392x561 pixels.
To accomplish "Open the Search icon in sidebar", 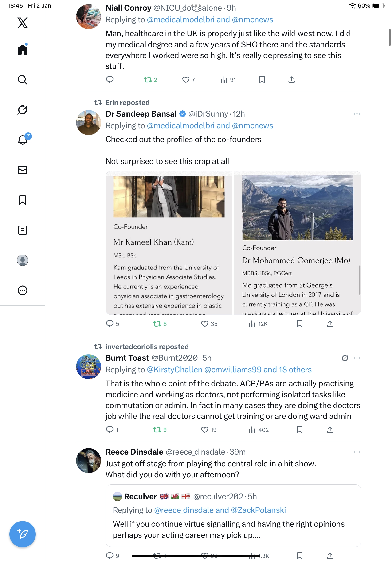I will click(x=23, y=80).
